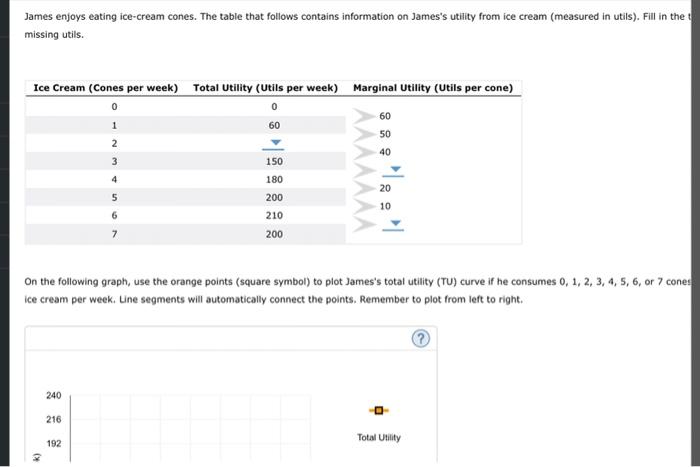Image resolution: width=700 pixels, height=467 pixels.
Task: Click the 240 label on the graph axis
Action: click(x=54, y=395)
